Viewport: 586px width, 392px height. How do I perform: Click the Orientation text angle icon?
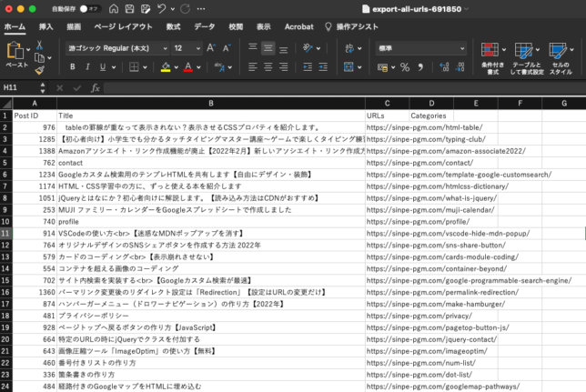click(308, 48)
